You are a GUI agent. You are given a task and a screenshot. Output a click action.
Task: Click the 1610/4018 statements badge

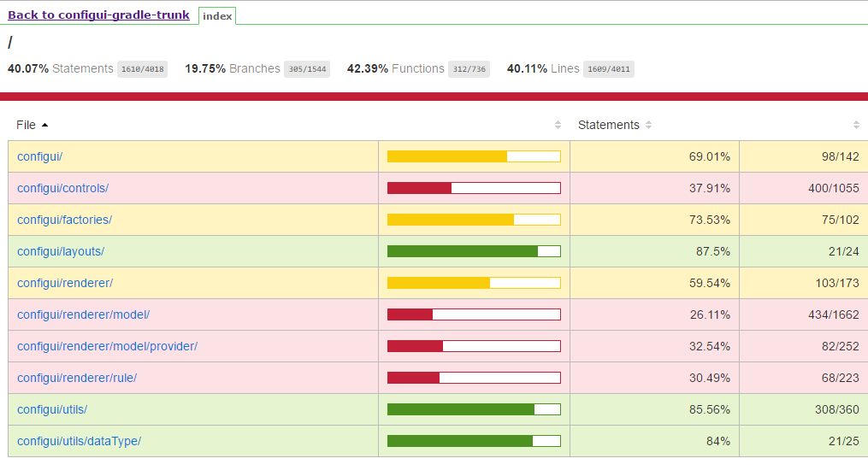tap(142, 69)
